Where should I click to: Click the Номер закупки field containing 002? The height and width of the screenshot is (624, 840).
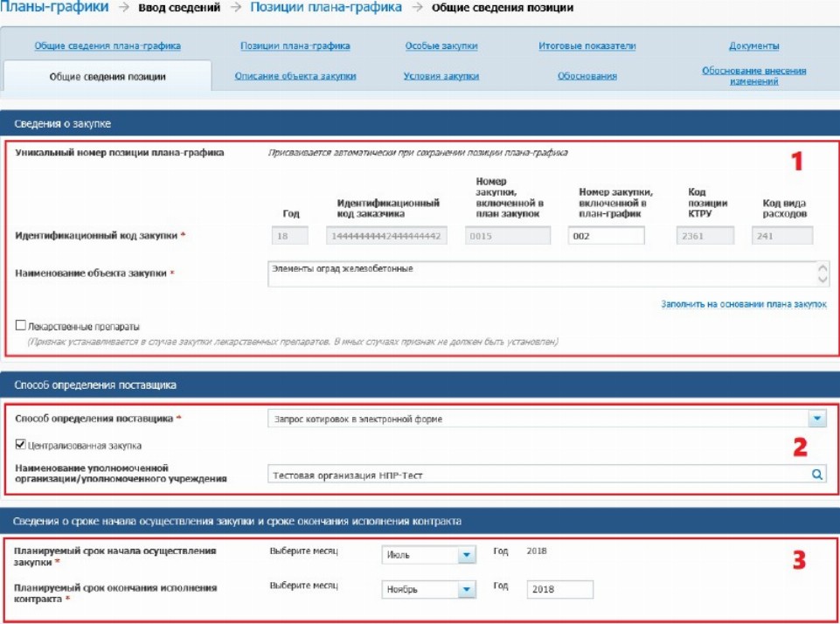click(606, 236)
